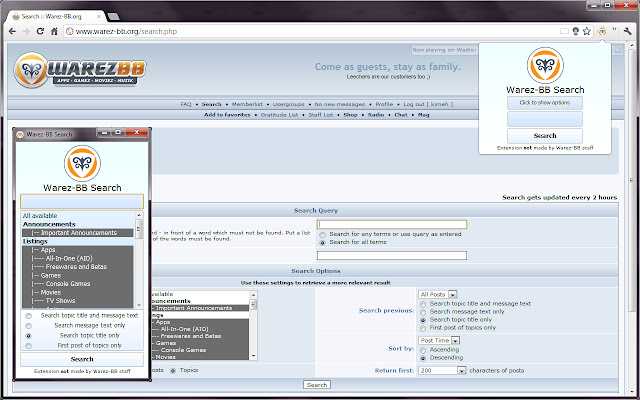Select 'Search for any terms' radio
This screenshot has width=640, height=400.
pos(323,235)
